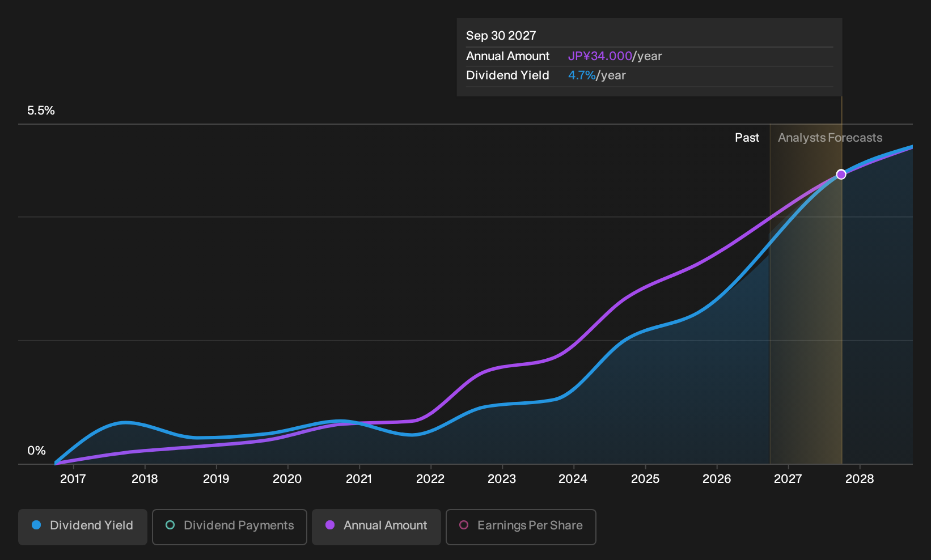Viewport: 931px width, 560px height.
Task: Click the 4.7% dividend yield value
Action: click(x=582, y=75)
